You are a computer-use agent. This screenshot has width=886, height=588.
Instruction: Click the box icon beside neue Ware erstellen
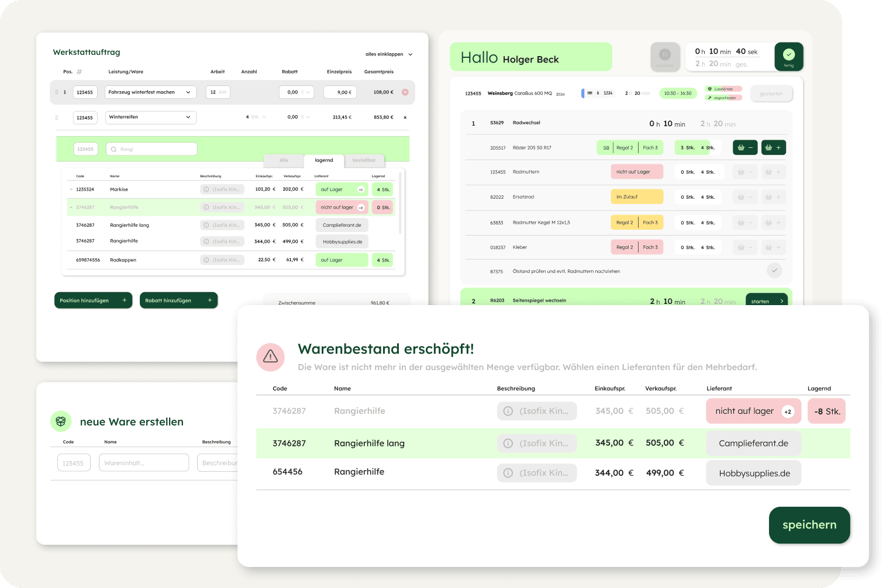coord(61,421)
